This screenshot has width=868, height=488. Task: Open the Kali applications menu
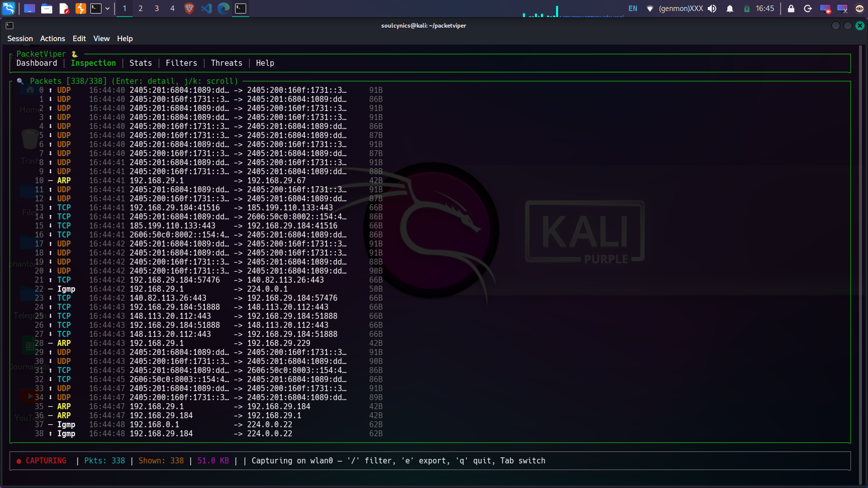[9, 8]
